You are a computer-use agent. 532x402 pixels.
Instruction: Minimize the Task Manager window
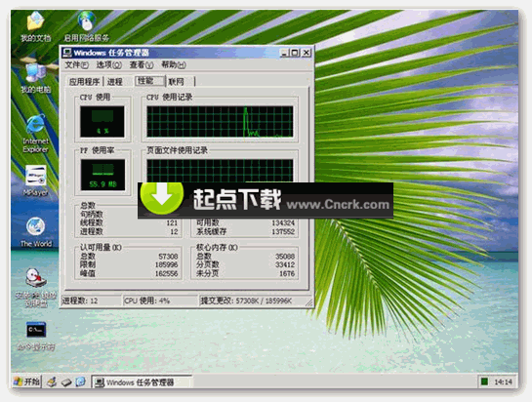pos(284,53)
